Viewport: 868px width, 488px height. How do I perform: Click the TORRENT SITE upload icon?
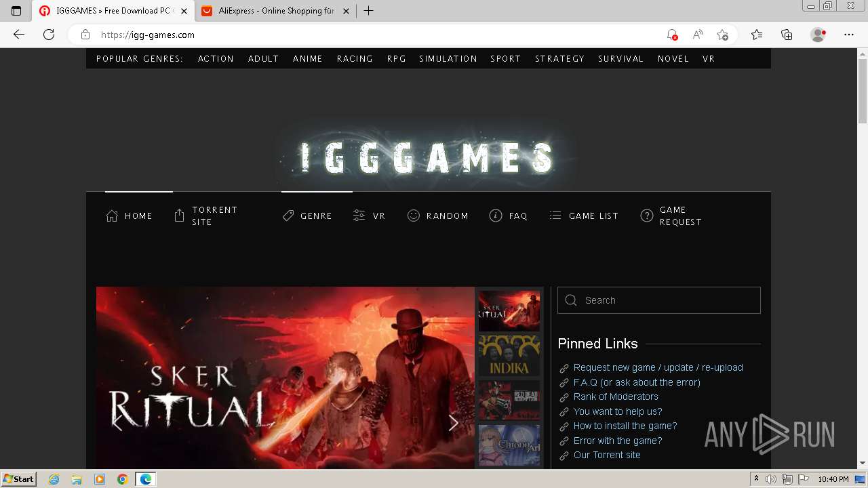click(179, 216)
